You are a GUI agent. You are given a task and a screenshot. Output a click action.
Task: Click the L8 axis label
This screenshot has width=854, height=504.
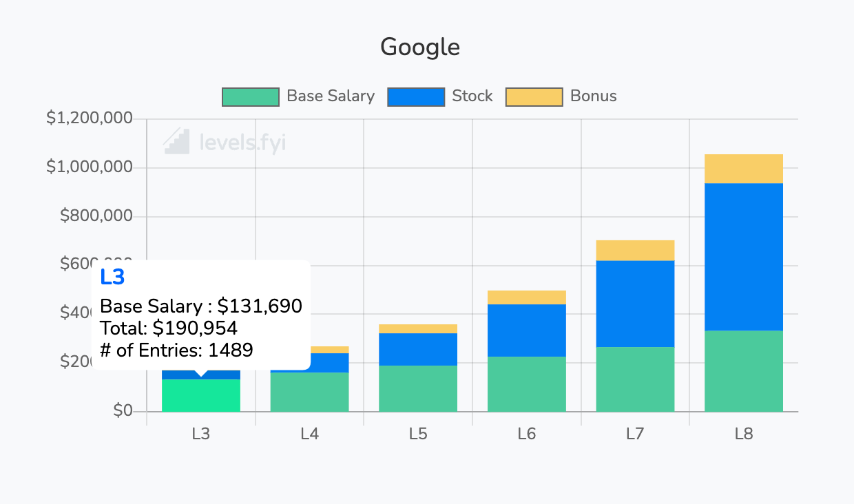(x=744, y=434)
